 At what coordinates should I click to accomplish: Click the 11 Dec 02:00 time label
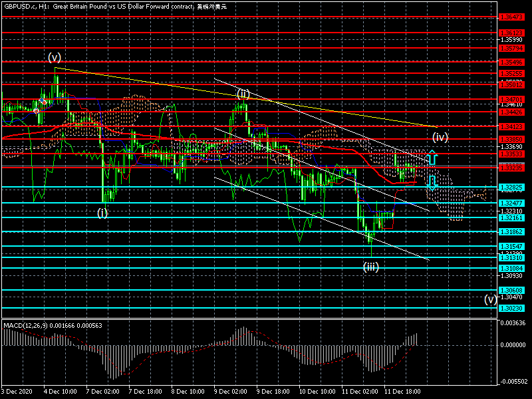(x=360, y=391)
